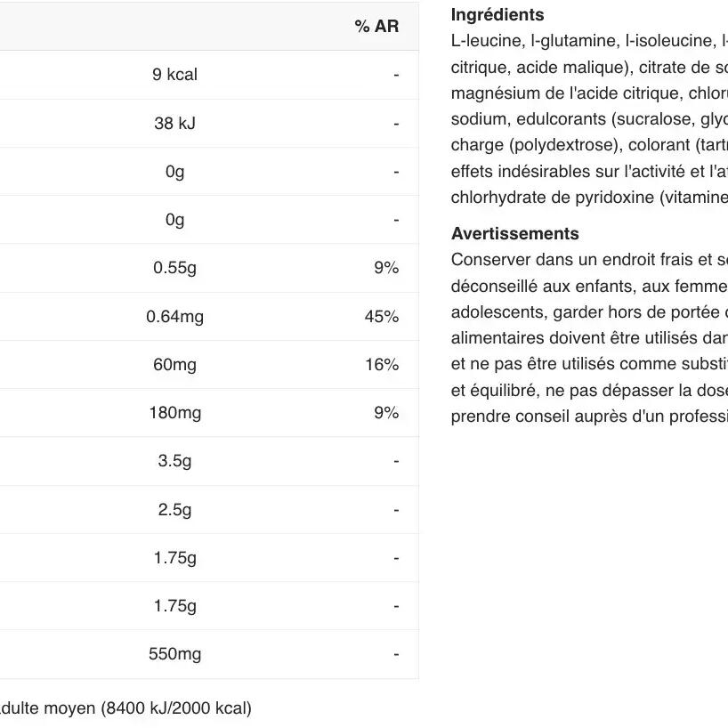Select the 9 kcal energy value

174,75
